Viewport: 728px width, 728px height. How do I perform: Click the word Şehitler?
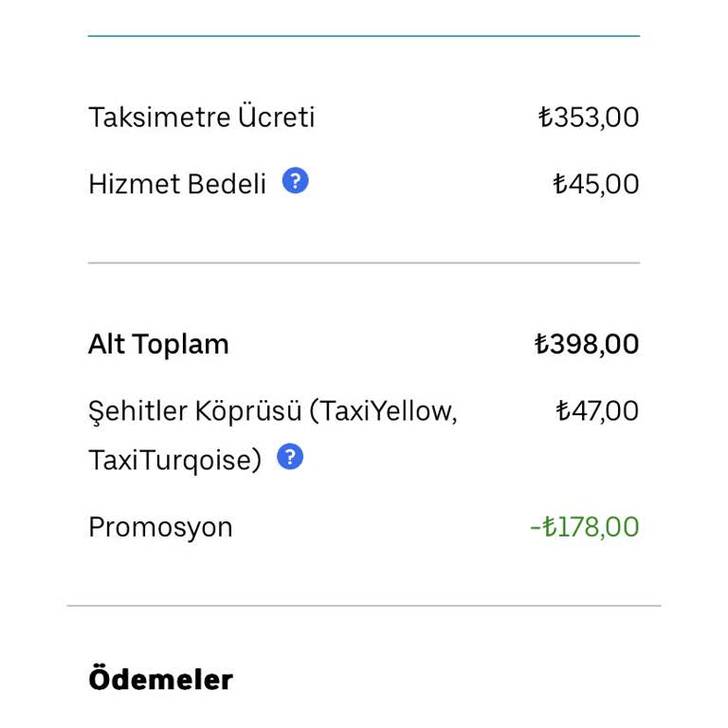(x=138, y=412)
